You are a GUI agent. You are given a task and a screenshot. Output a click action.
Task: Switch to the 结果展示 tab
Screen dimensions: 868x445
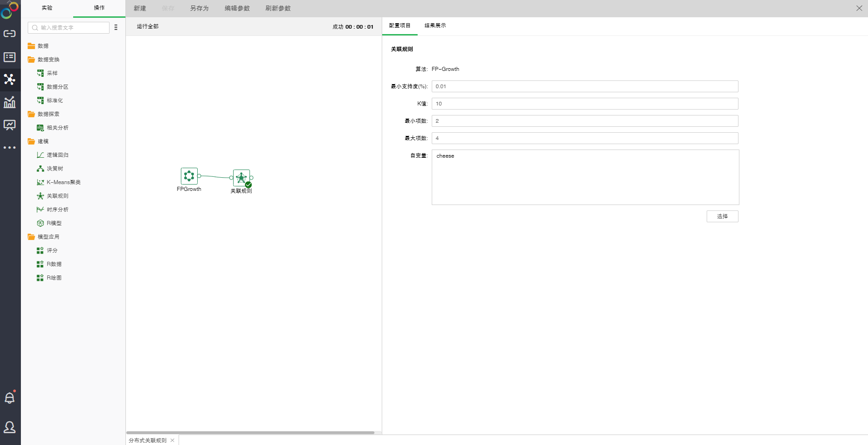coord(435,26)
